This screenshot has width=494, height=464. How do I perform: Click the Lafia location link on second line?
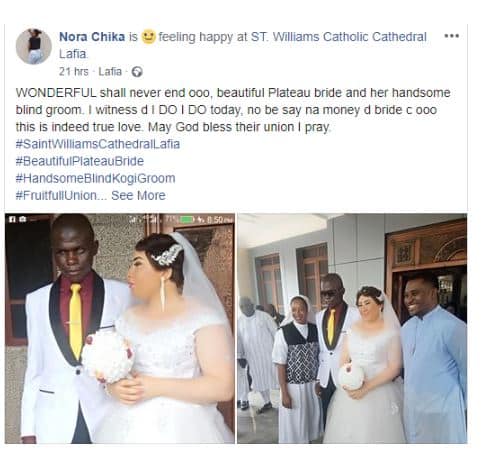click(x=73, y=54)
